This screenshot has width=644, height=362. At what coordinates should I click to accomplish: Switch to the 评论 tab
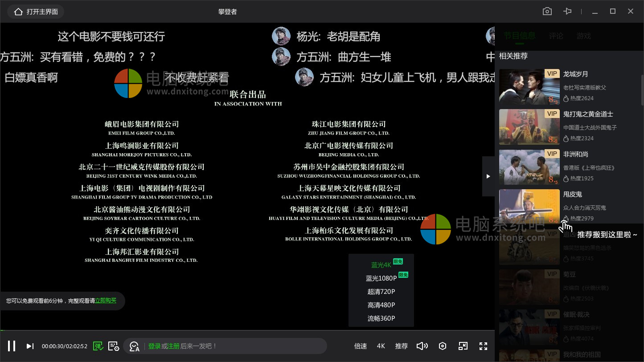pos(556,36)
